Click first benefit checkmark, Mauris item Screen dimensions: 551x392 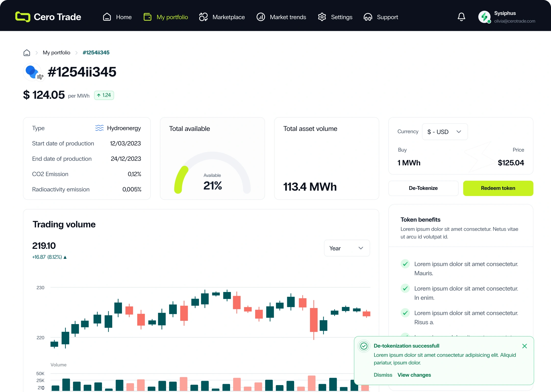pos(405,264)
